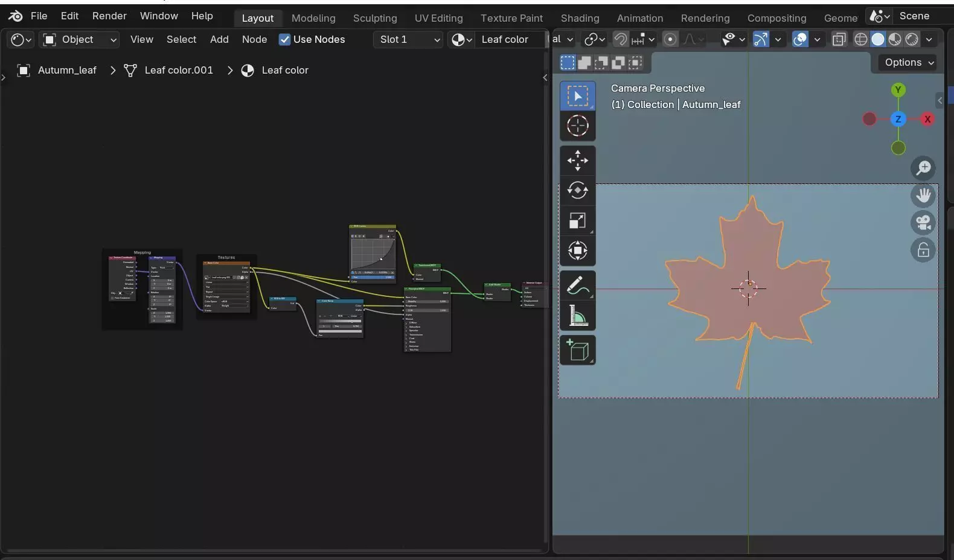
Task: Click the blue Z axis gizmo
Action: point(898,119)
